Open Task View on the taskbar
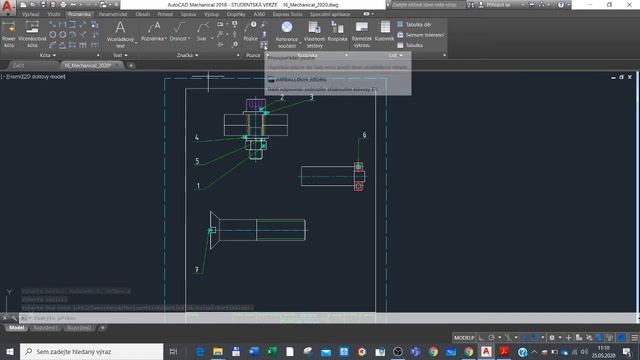This screenshot has width=640, height=360. coord(173,351)
